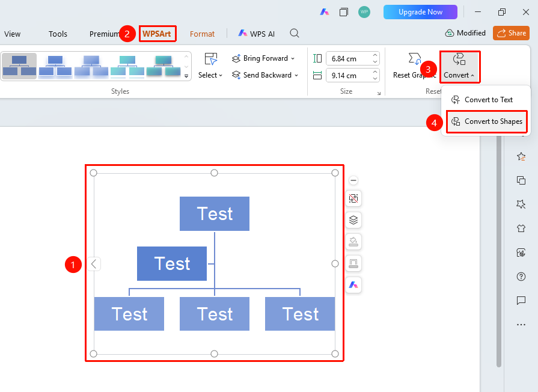Click the layers icon in floating toolbar
Screen dimensions: 538x392
(353, 220)
